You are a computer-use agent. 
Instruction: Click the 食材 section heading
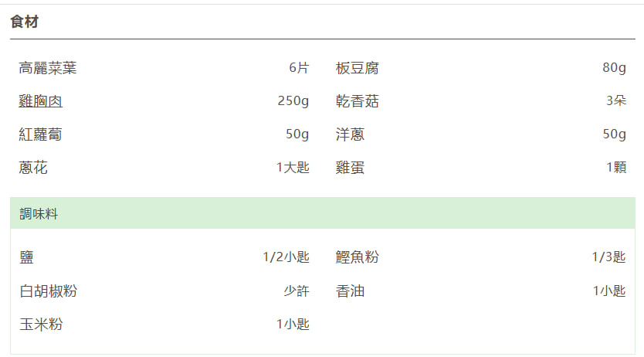pyautogui.click(x=25, y=22)
